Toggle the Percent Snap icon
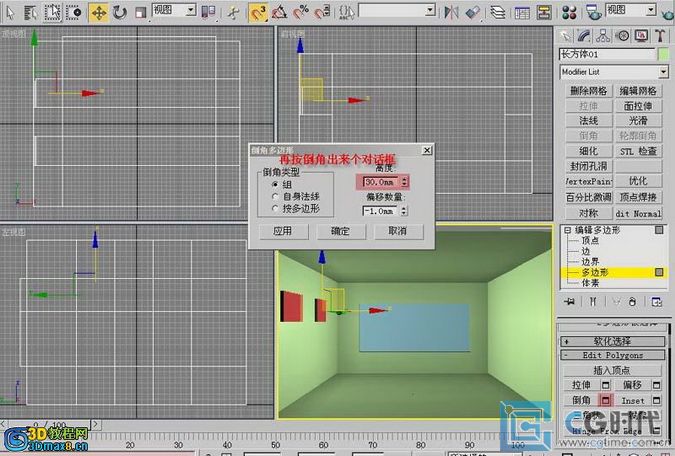The width and height of the screenshot is (675, 456). (x=301, y=13)
